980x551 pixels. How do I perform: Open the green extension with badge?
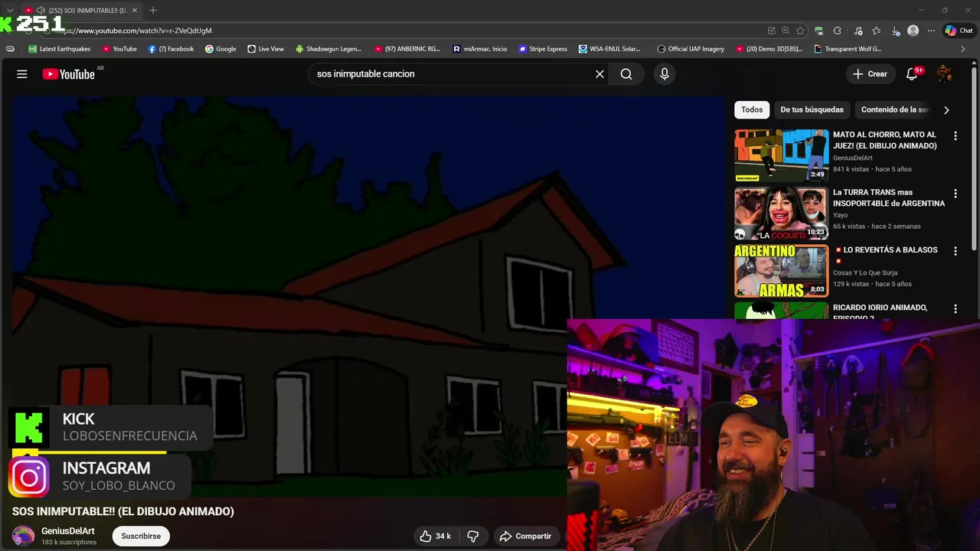819,31
